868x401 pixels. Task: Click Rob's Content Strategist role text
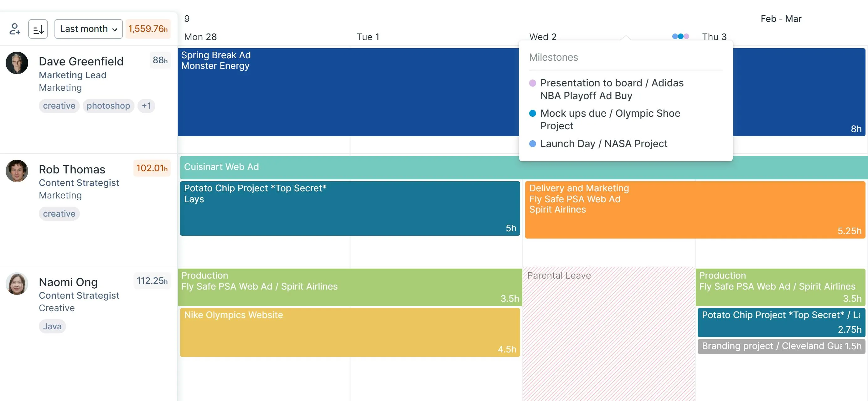pyautogui.click(x=79, y=183)
